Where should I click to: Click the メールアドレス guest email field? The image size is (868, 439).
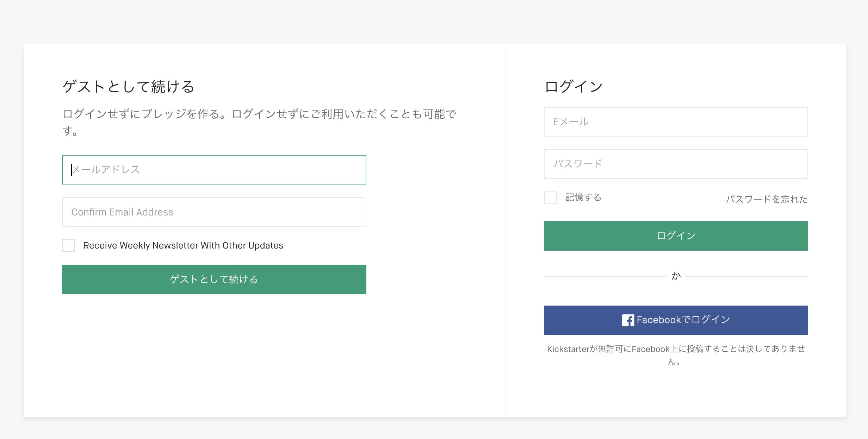pos(214,170)
